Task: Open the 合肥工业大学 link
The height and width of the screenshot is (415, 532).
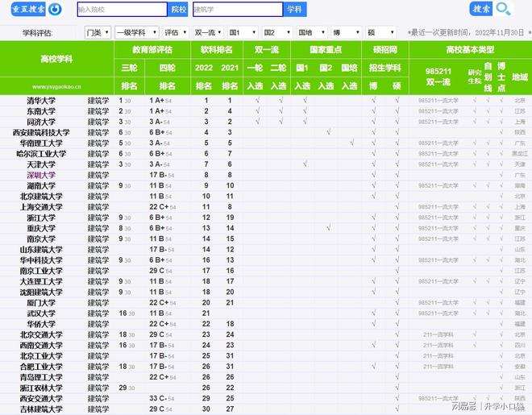Action: pos(41,367)
